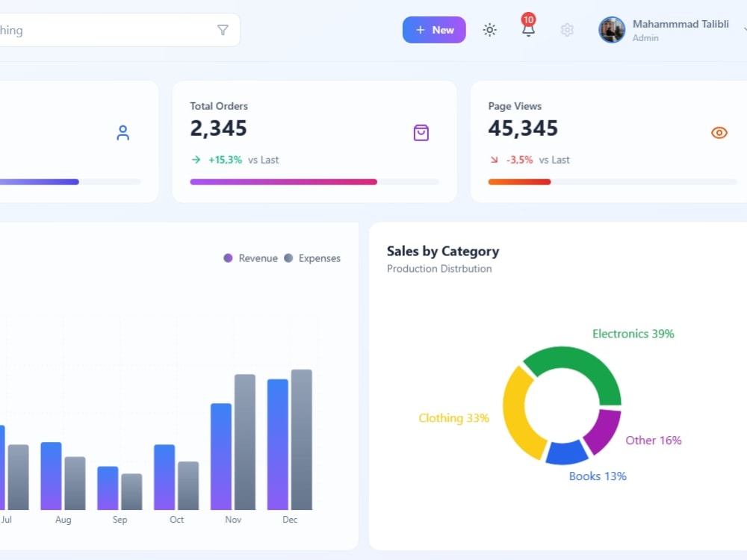Image resolution: width=747 pixels, height=560 pixels.
Task: Click the 45,345 page views value
Action: (523, 128)
